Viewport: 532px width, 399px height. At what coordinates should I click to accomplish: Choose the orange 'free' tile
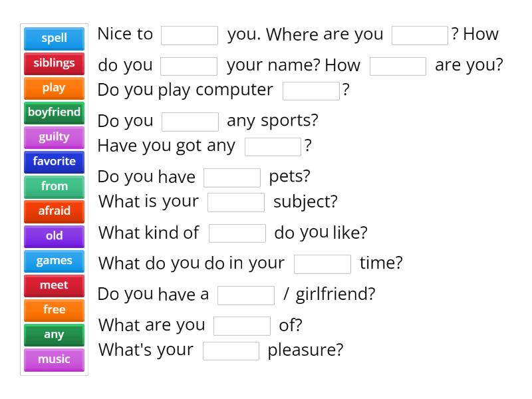pyautogui.click(x=53, y=310)
